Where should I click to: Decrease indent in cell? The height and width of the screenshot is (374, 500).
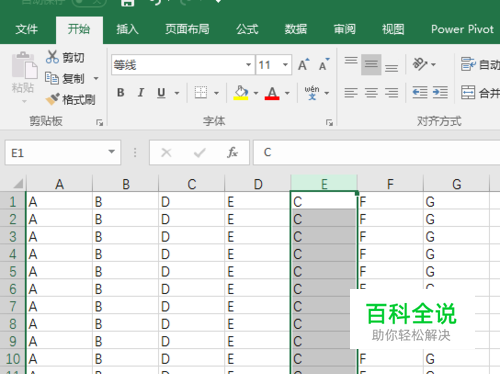420,92
